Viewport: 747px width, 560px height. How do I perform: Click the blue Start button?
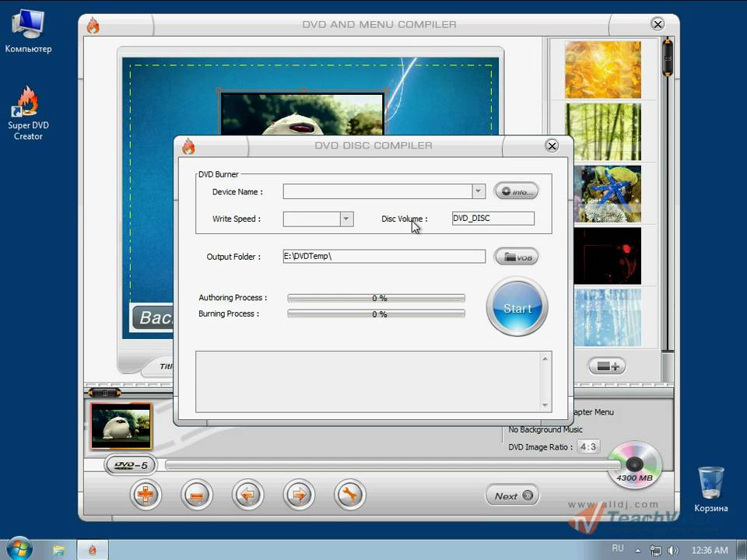click(517, 307)
